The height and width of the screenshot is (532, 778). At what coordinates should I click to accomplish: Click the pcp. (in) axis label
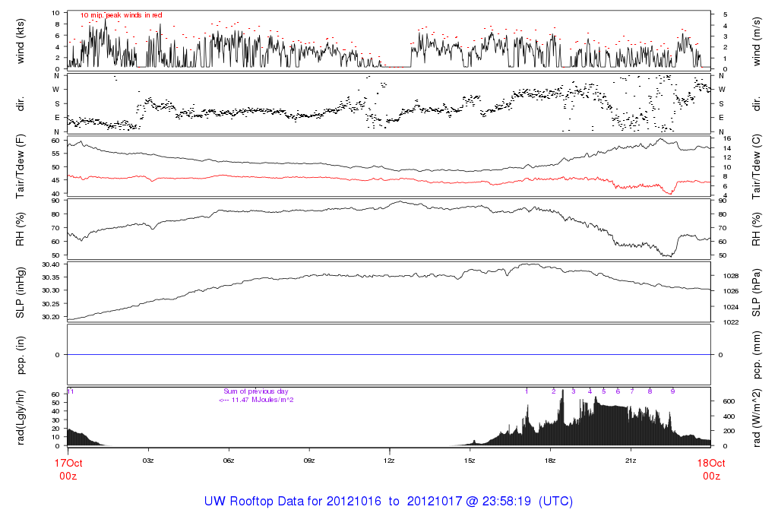21,354
